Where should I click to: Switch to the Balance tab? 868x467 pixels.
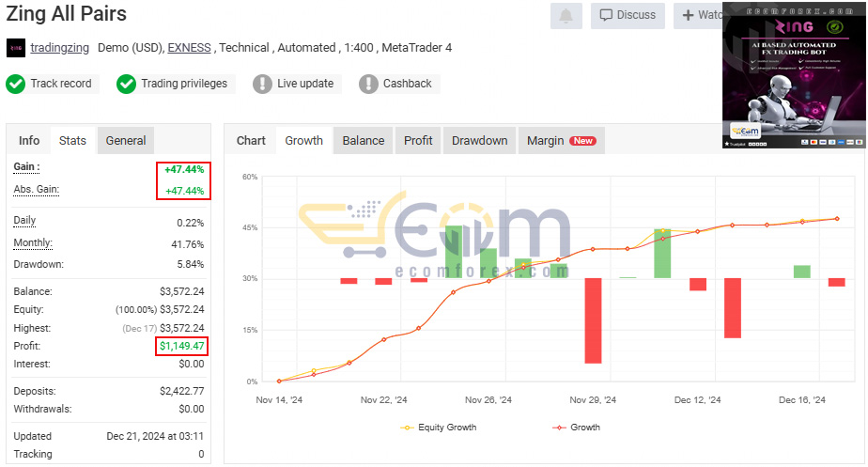(x=364, y=141)
